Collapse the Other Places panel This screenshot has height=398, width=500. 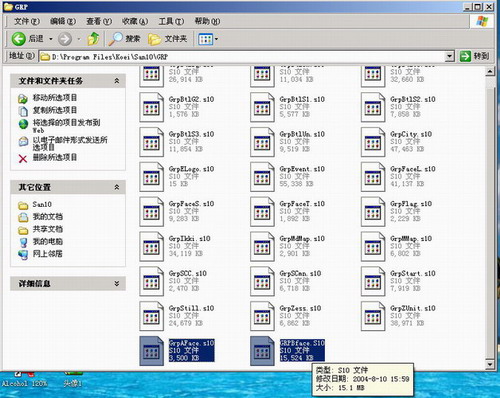(x=117, y=187)
